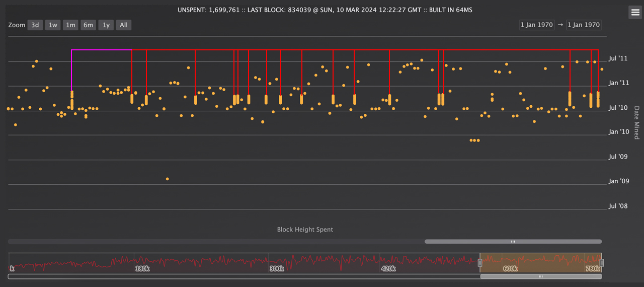The image size is (644, 287).
Task: Click the navigator area near 180k
Action: point(142,263)
